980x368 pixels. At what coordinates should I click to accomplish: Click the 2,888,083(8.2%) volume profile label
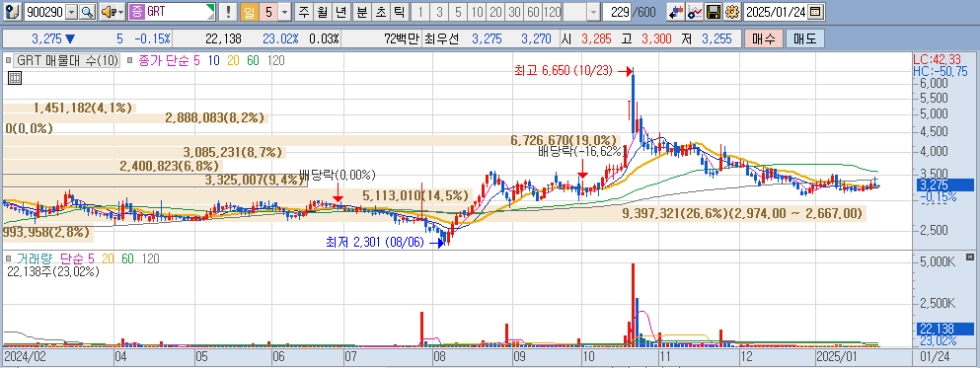pos(215,117)
